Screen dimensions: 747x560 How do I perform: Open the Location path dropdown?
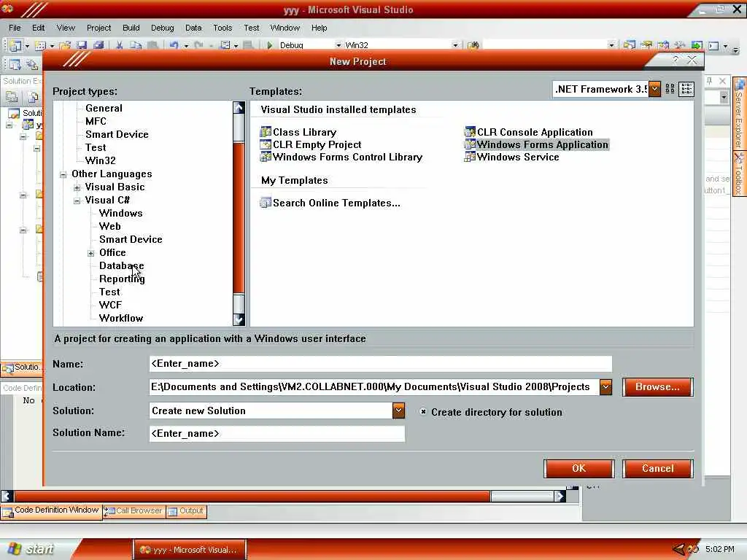[x=605, y=387]
